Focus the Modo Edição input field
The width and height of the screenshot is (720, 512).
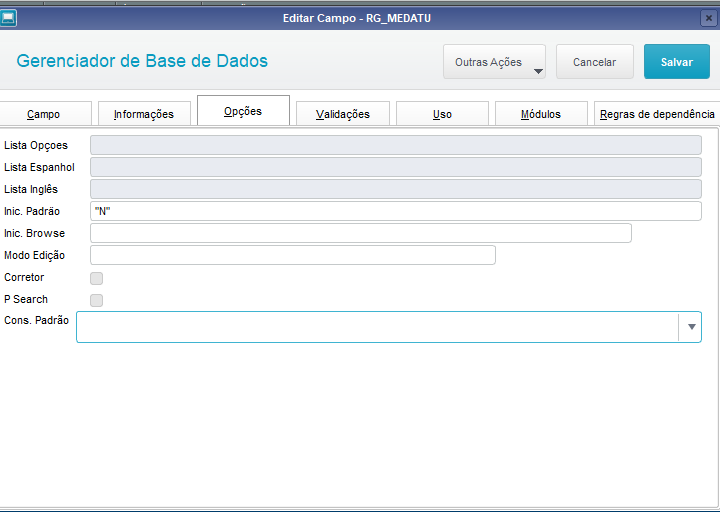(293, 255)
